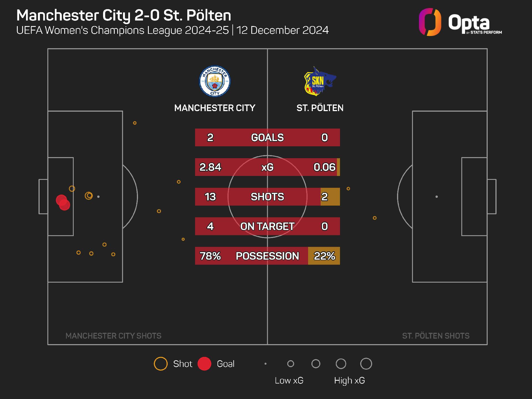Click the 78% possession value
532x399 pixels.
[x=210, y=256]
